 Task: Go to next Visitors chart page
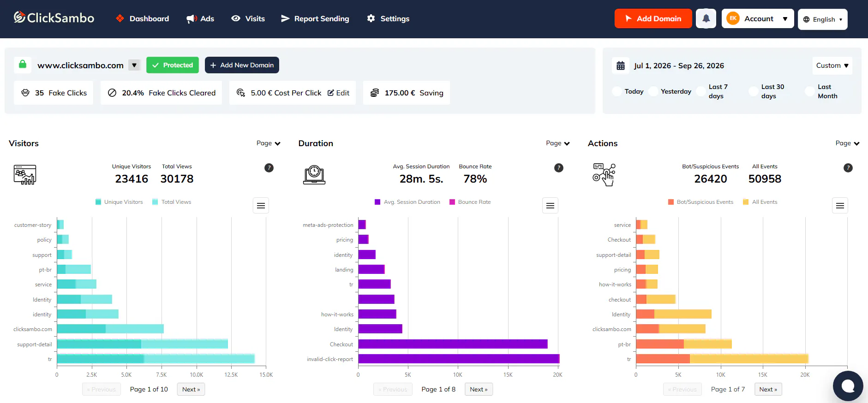[191, 389]
